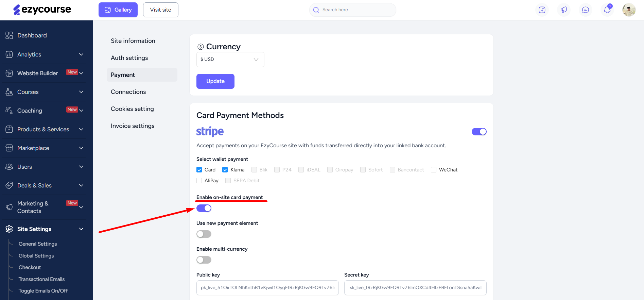
Task: Turn off on-site card payment toggle
Action: click(x=204, y=208)
